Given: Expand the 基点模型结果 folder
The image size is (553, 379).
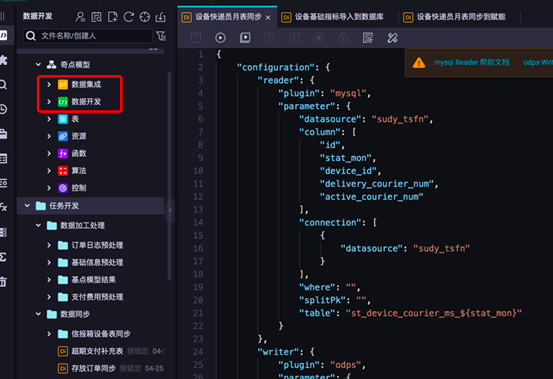Looking at the screenshot, I should [49, 280].
